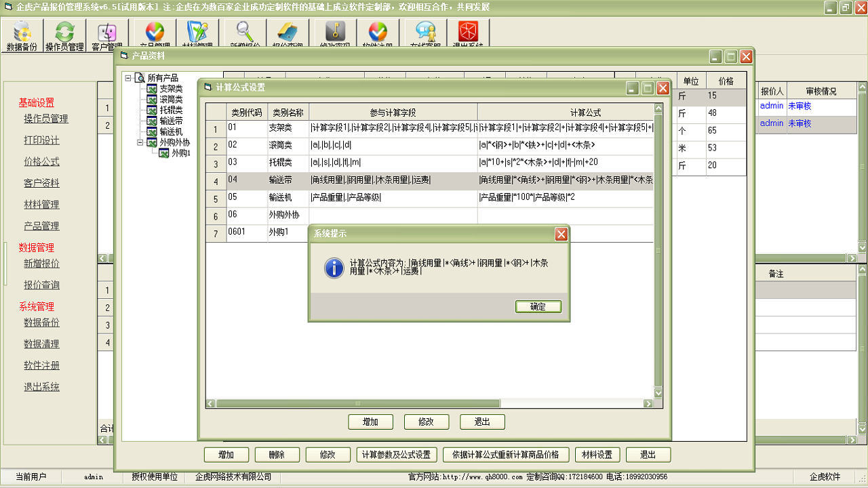Open 材料管理 via its toolbar icon
This screenshot has width=868, height=488.
pyautogui.click(x=199, y=33)
